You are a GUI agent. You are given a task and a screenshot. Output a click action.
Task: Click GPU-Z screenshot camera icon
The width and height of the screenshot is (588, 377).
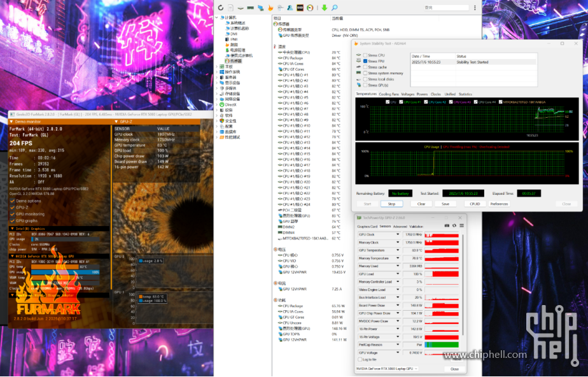pos(447,226)
